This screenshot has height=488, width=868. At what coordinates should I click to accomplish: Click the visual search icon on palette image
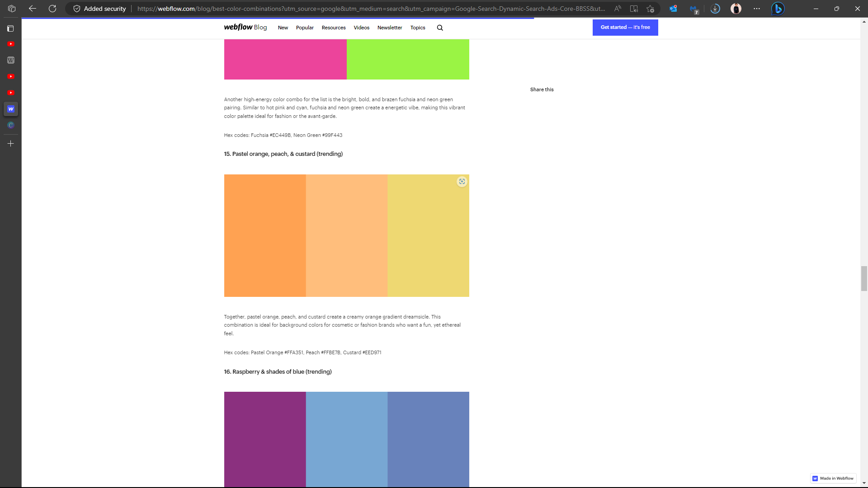tap(462, 182)
